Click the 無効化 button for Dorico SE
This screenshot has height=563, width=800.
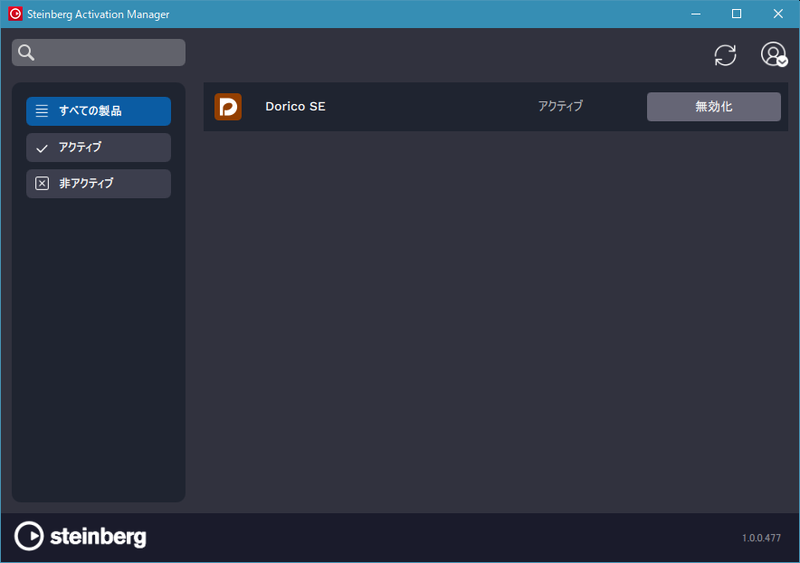[713, 107]
